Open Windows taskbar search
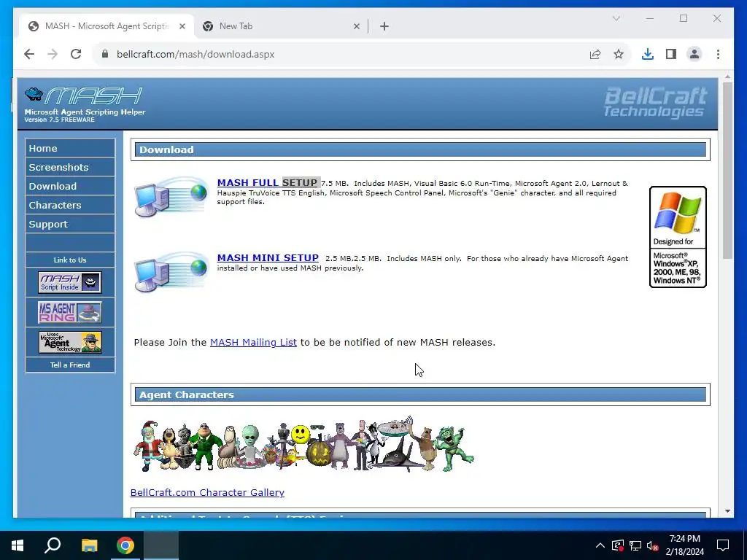 (53, 545)
